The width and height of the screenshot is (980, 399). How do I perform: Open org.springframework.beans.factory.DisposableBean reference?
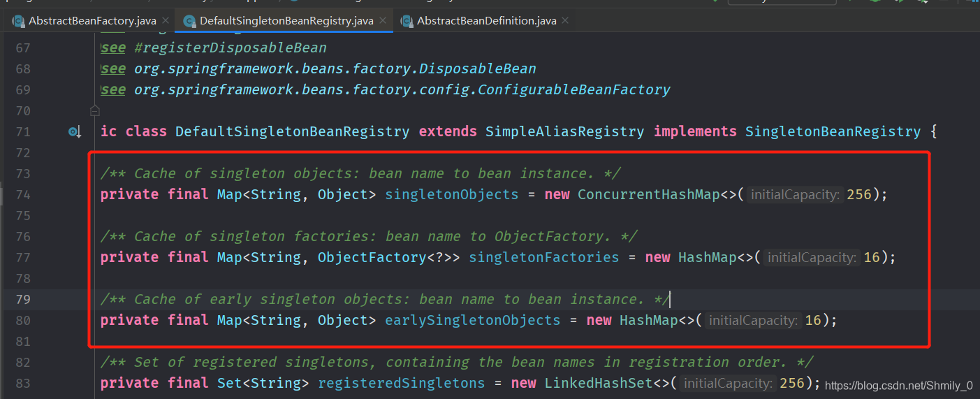[x=335, y=68]
